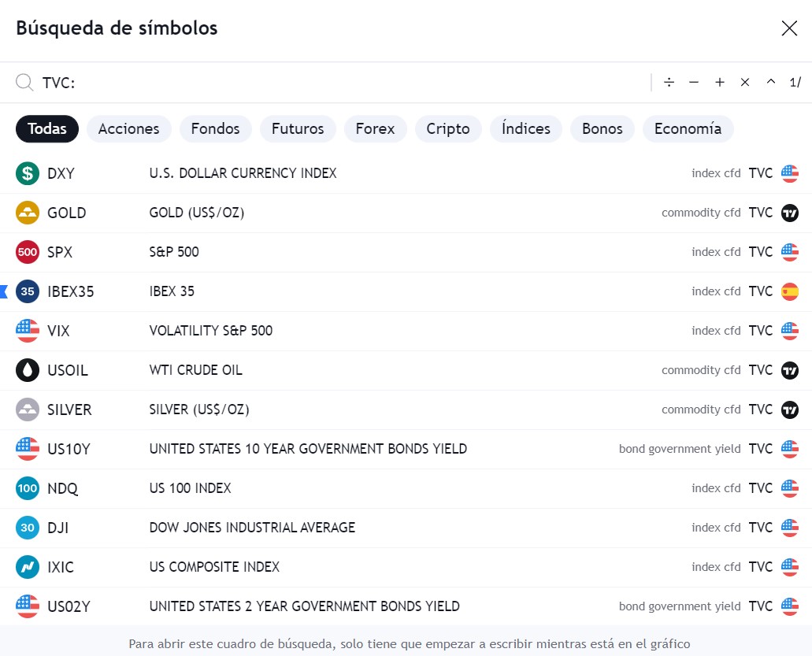
Task: Click the SPX ticker symbol
Action: [x=60, y=252]
